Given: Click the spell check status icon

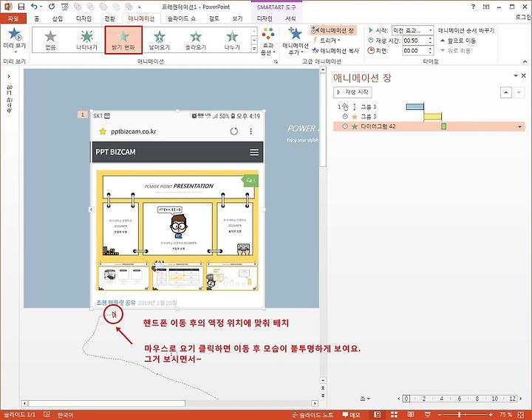Looking at the screenshot, I should point(47,415).
